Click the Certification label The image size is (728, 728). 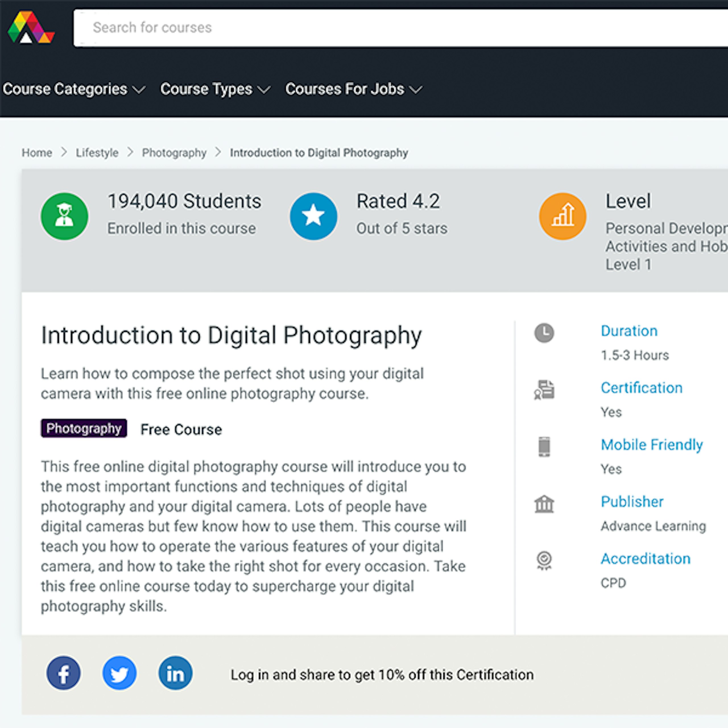pyautogui.click(x=642, y=388)
